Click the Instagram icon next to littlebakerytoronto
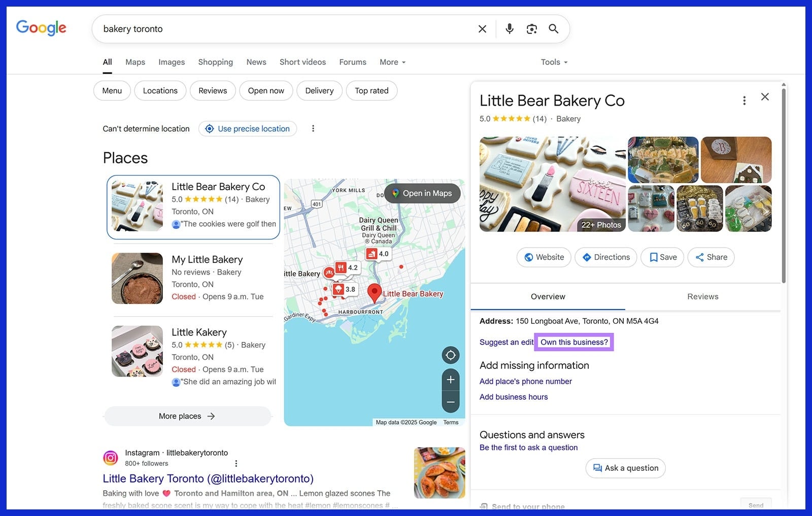The height and width of the screenshot is (516, 812). 111,457
